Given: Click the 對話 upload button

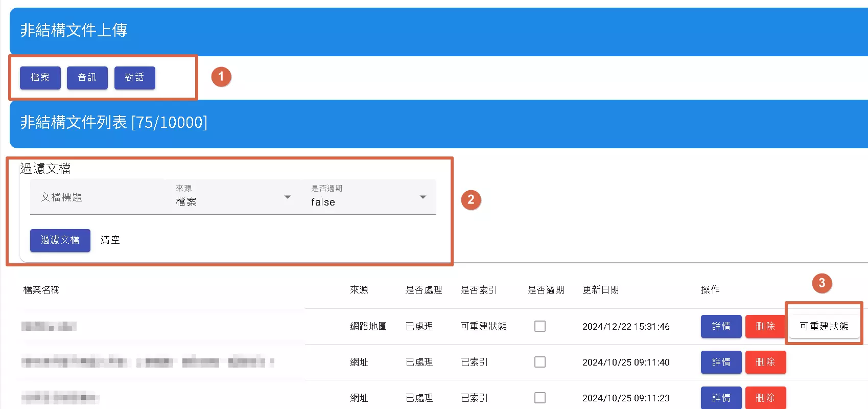Looking at the screenshot, I should (x=134, y=78).
